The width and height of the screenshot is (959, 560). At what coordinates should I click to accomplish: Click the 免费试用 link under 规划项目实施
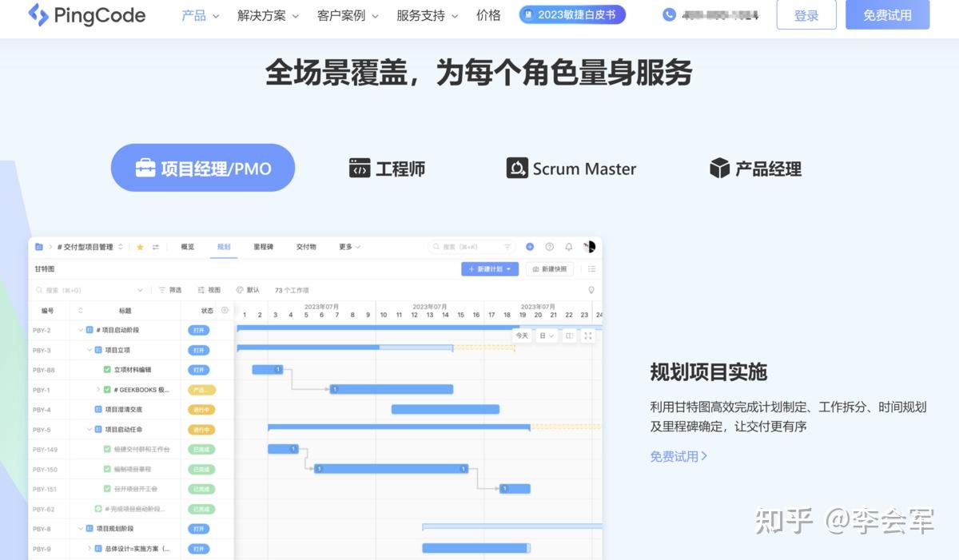(678, 456)
